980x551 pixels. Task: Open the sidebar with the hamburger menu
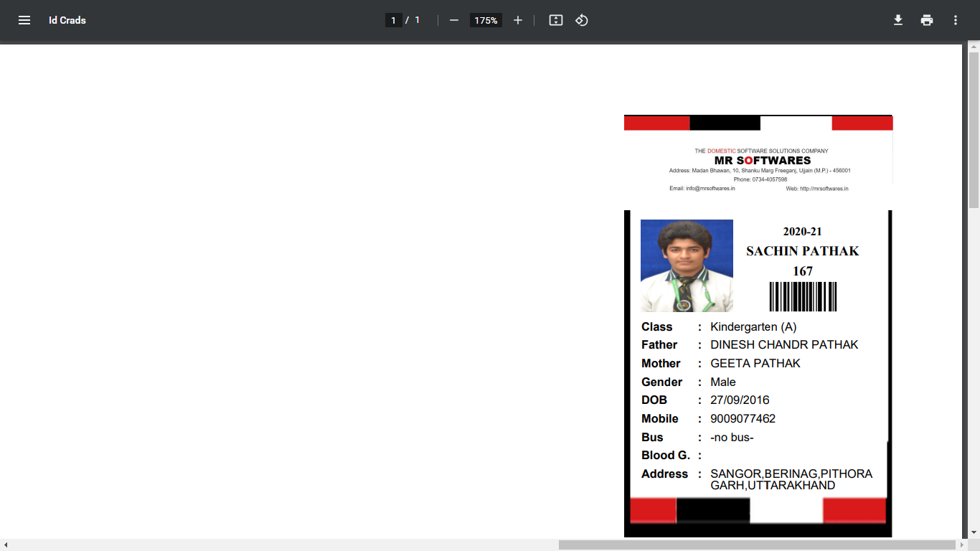click(x=24, y=20)
